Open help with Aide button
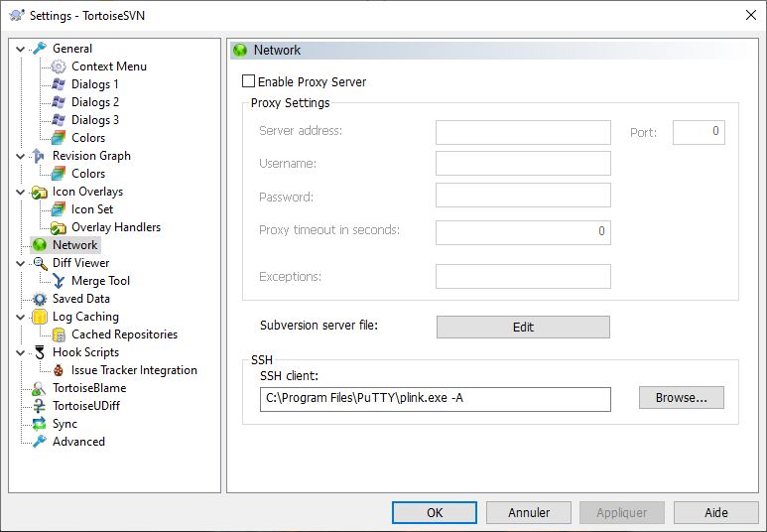Viewport: 767px width, 532px height. pos(716,512)
